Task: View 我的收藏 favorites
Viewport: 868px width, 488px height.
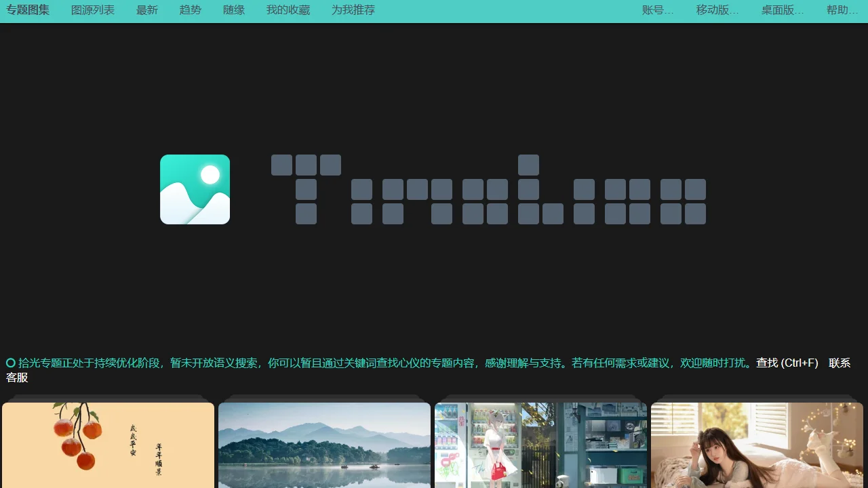Action: coord(288,10)
